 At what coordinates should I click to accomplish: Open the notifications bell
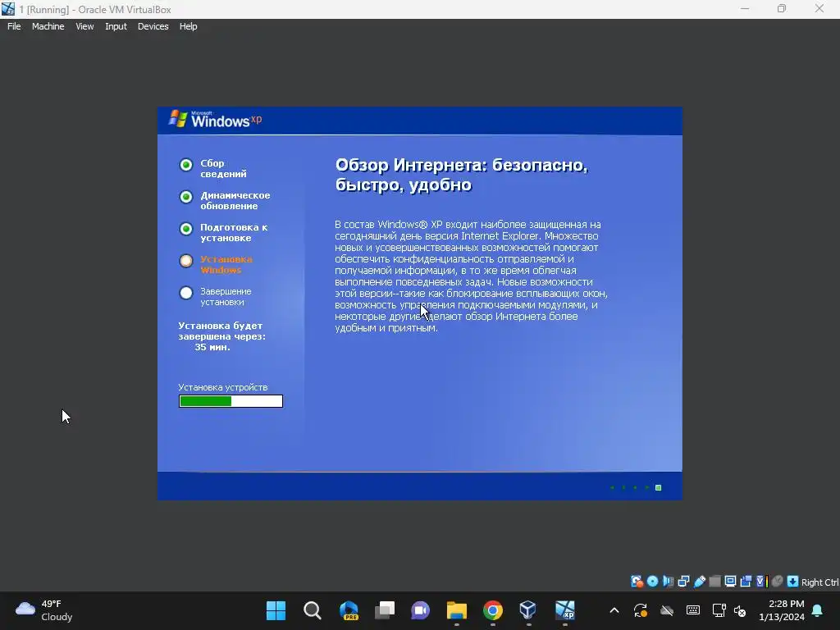(x=818, y=610)
